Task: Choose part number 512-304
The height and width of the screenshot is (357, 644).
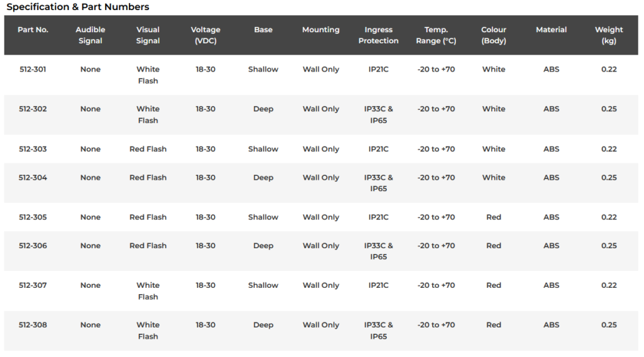Action: click(33, 177)
